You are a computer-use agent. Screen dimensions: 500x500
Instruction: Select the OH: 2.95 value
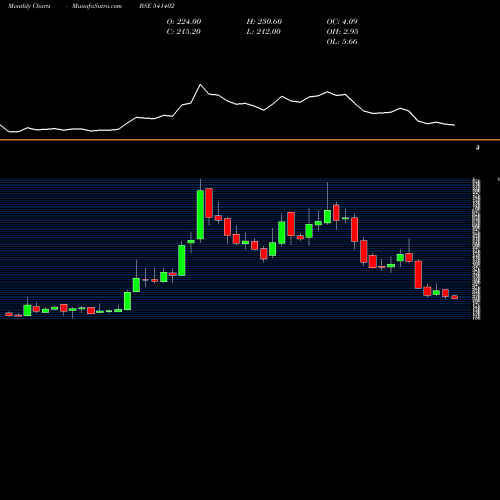click(x=342, y=31)
